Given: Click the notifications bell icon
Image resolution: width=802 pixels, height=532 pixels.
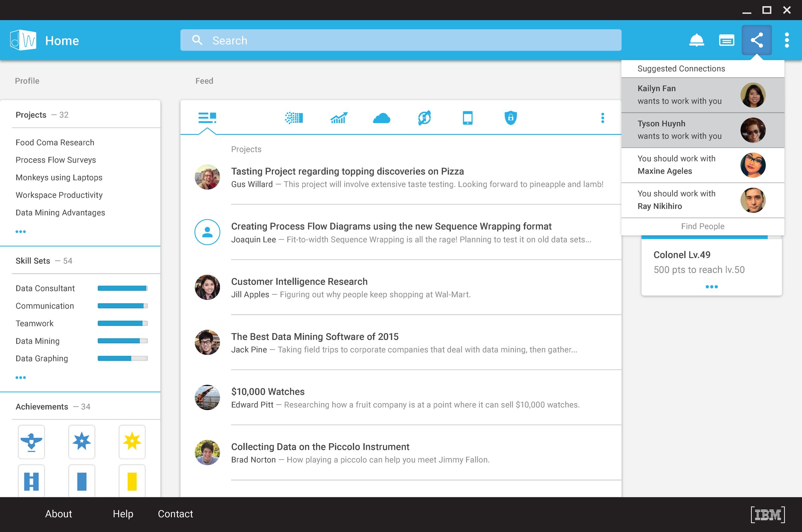Looking at the screenshot, I should (x=696, y=40).
